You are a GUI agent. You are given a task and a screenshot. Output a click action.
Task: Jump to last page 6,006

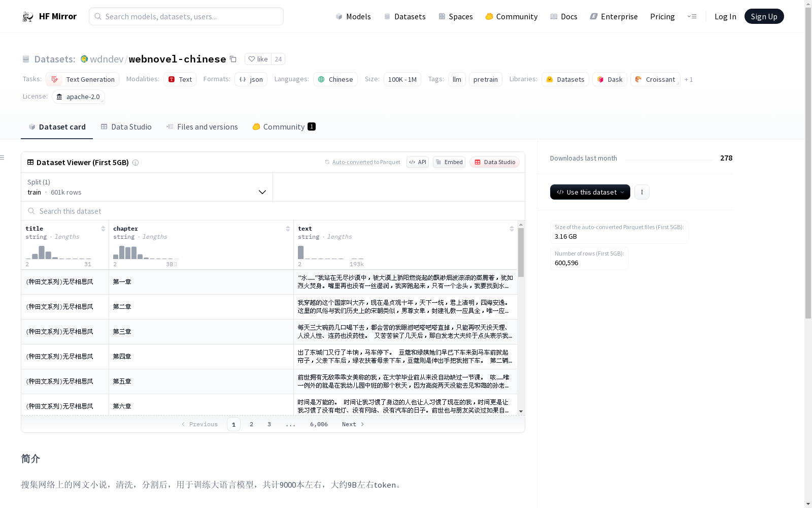[319, 424]
